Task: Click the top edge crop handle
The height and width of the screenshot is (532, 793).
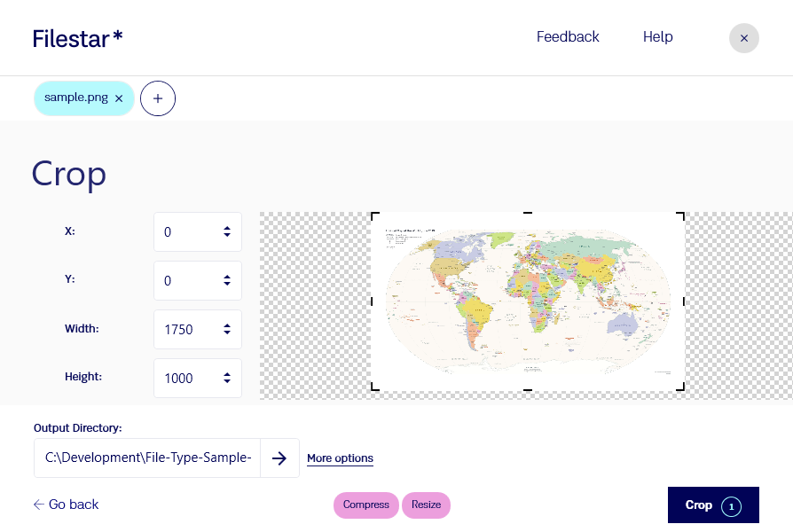Action: [x=528, y=213]
